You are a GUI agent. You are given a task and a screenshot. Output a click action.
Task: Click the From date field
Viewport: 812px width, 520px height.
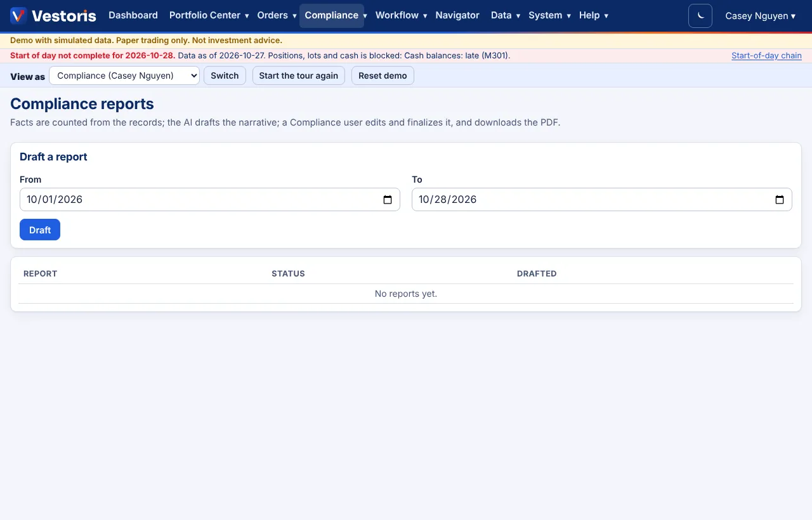[x=210, y=199]
